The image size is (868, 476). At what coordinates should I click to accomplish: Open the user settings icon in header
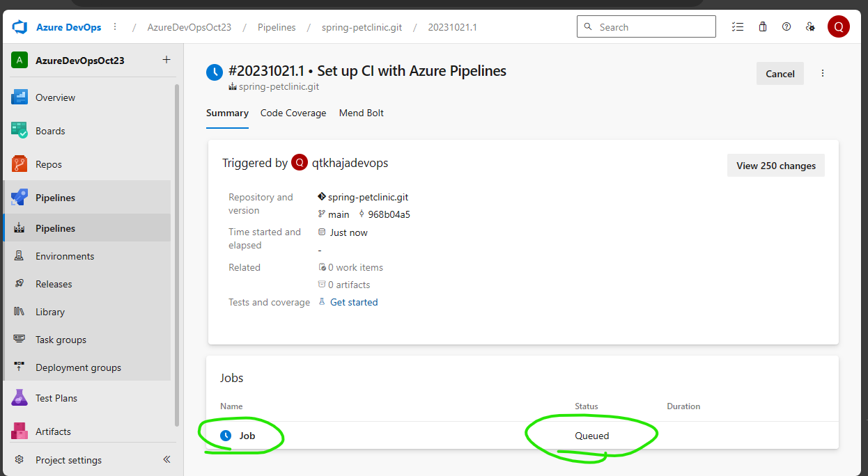pos(810,27)
